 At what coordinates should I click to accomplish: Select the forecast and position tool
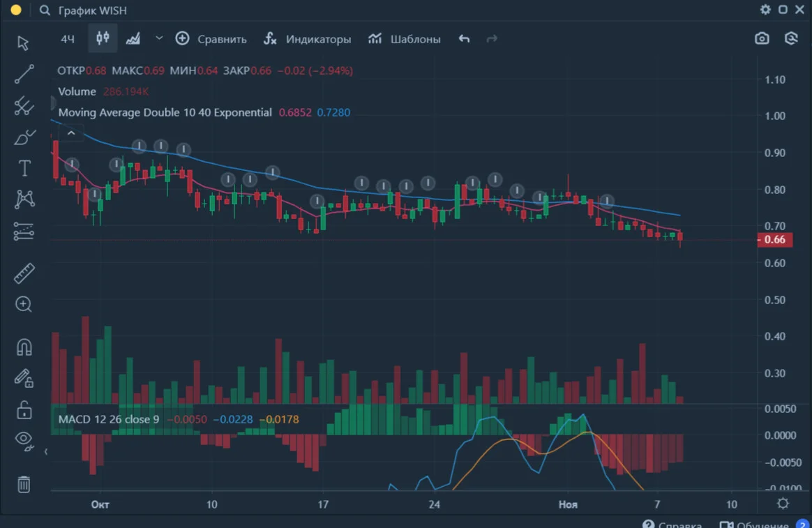coord(24,232)
